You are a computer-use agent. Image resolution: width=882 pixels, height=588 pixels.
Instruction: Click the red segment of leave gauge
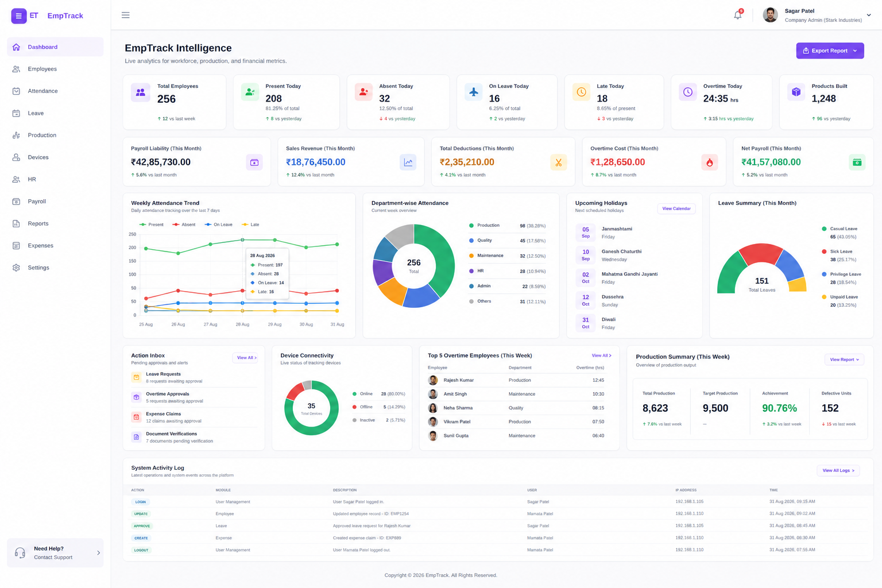(x=761, y=253)
